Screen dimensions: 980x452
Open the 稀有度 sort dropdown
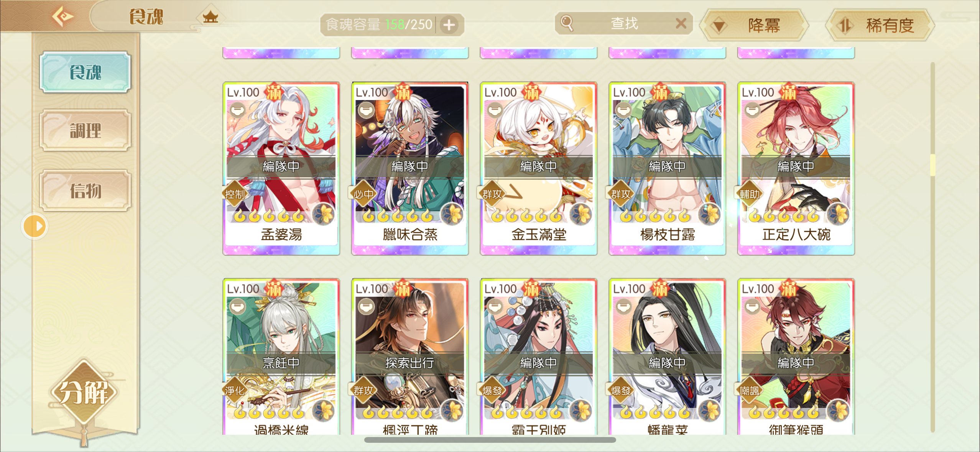880,25
